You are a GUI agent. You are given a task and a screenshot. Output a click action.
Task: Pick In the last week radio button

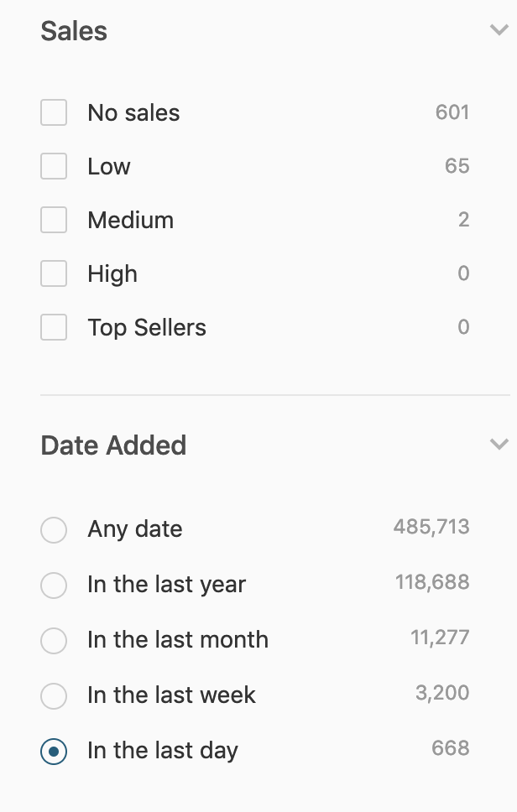point(54,696)
